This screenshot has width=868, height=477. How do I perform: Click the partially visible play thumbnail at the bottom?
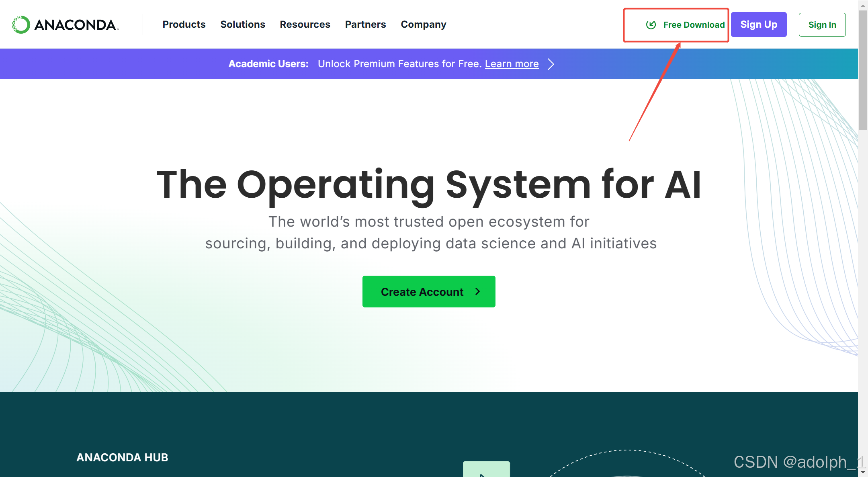(486, 469)
